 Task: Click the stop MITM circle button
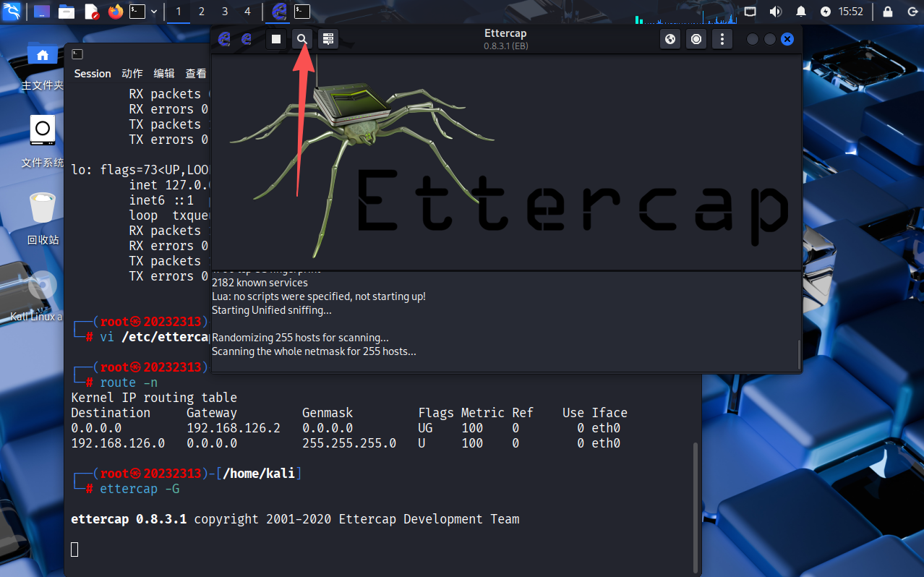696,39
